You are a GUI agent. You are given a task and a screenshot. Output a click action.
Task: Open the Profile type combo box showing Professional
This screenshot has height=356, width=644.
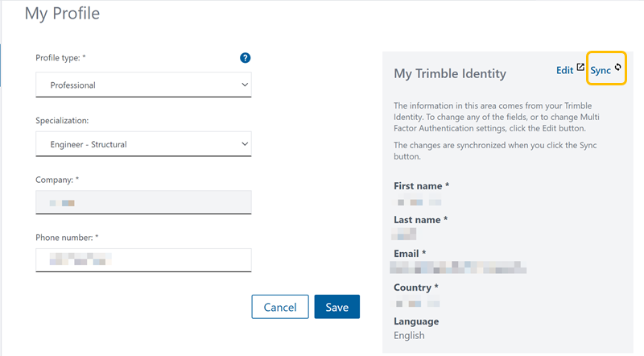tap(137, 85)
